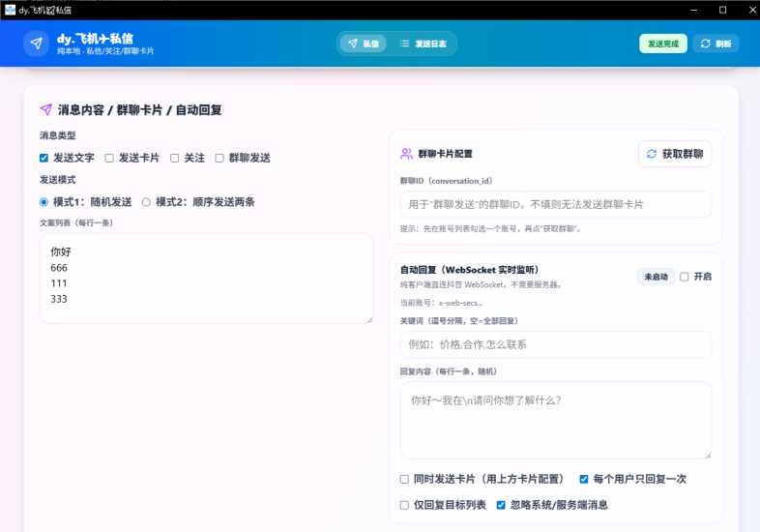
Task: Enable the 发送卡片 checkbox
Action: tap(109, 158)
